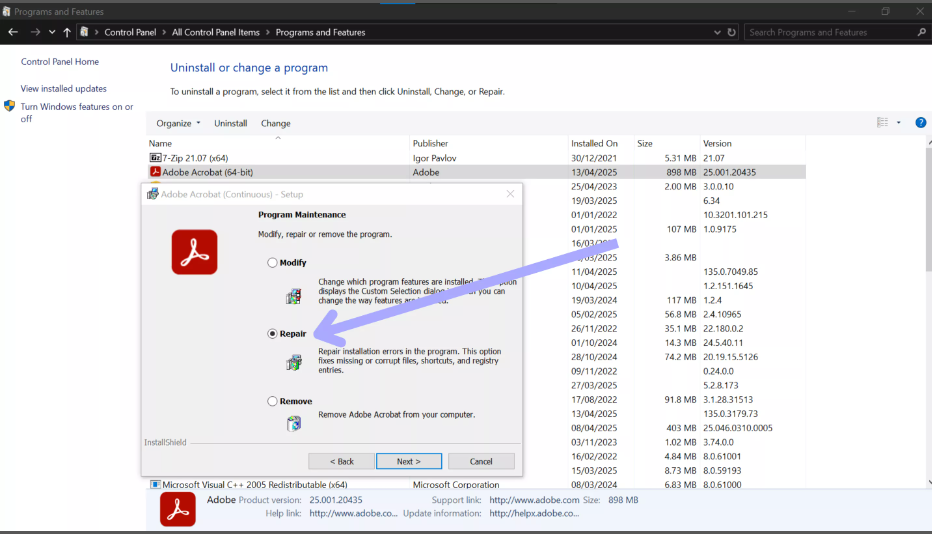The height and width of the screenshot is (534, 932).
Task: Open Turn Windows features on or off
Action: tap(77, 112)
